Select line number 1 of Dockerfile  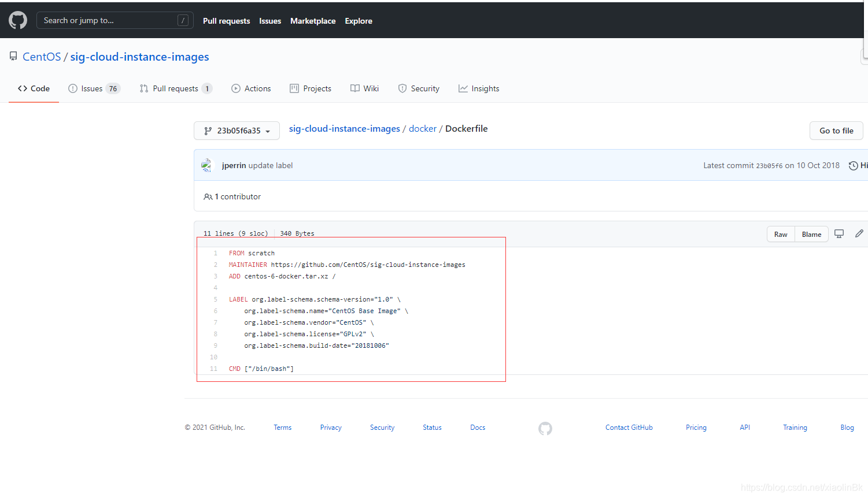215,253
